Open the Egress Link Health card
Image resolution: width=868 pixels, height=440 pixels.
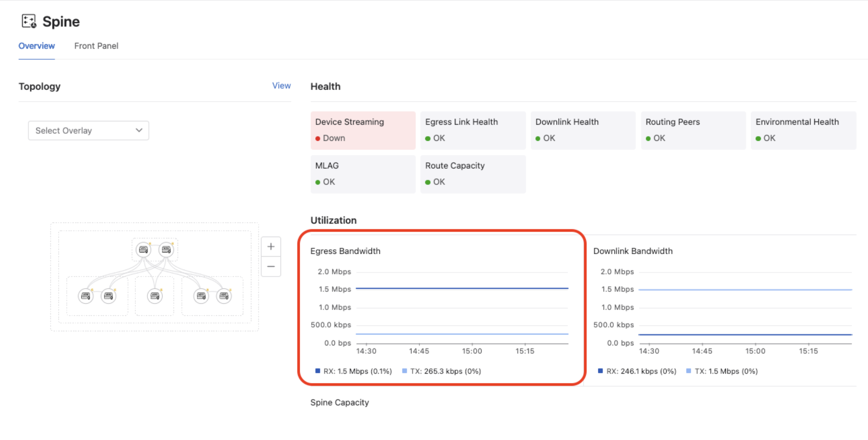(x=473, y=130)
